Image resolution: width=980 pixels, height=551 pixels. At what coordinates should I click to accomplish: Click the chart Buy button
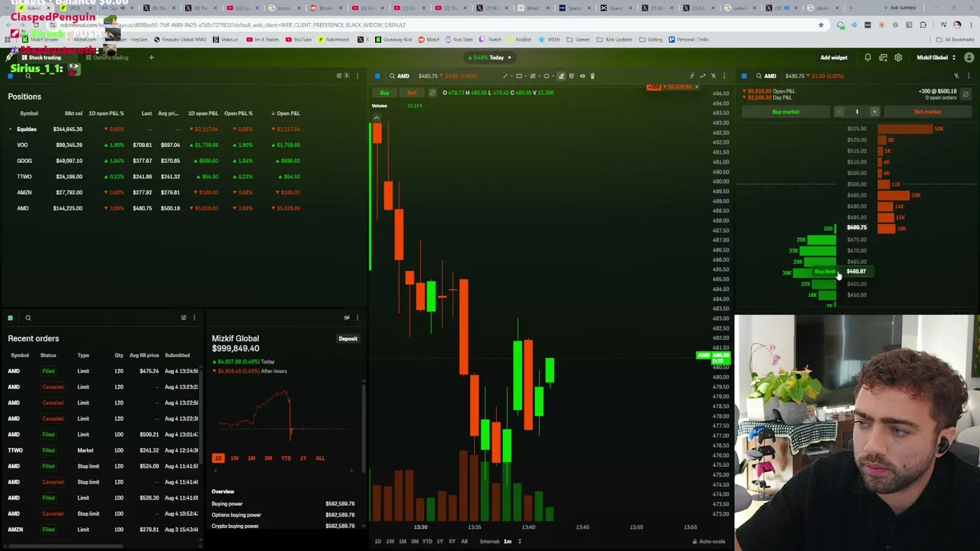(385, 93)
